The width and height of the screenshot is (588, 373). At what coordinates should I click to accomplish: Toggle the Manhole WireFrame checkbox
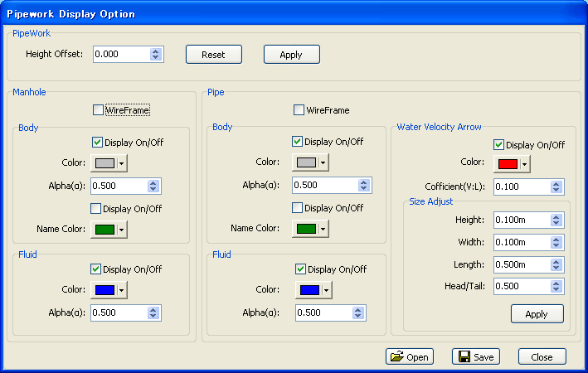[x=98, y=110]
